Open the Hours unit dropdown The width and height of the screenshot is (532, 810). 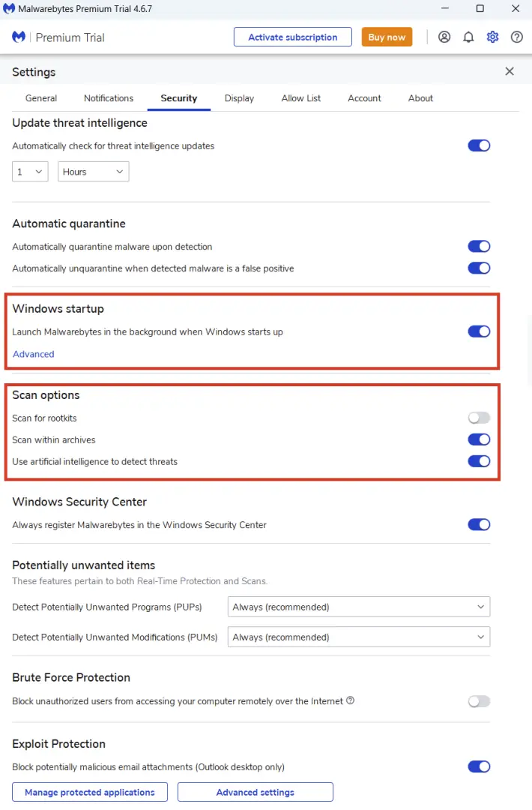pyautogui.click(x=94, y=172)
